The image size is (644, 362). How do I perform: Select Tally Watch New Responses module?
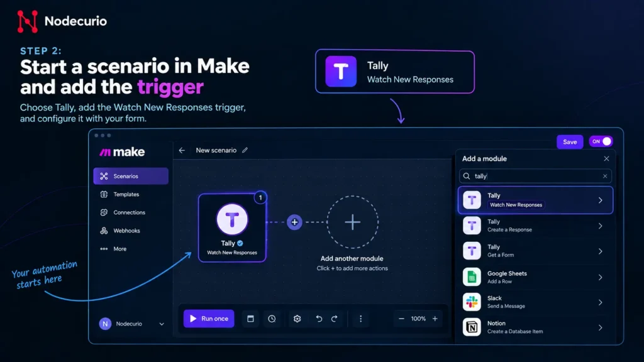coord(536,200)
